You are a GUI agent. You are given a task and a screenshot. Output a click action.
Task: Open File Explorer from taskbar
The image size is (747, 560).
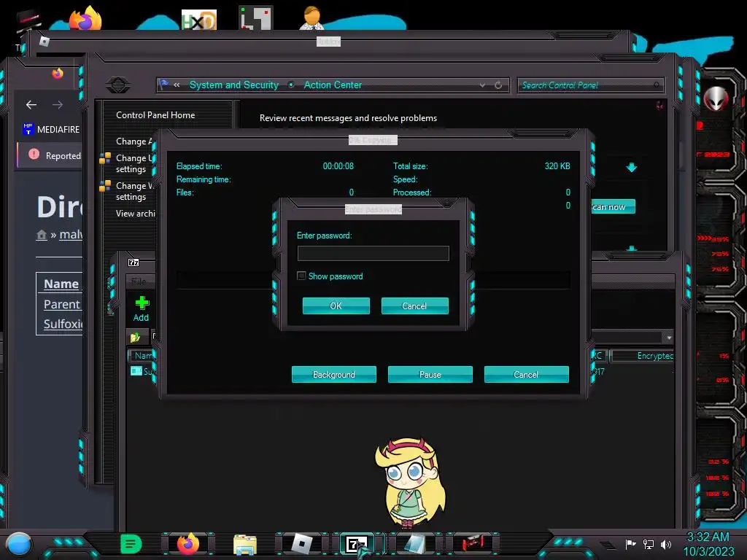[x=245, y=544]
